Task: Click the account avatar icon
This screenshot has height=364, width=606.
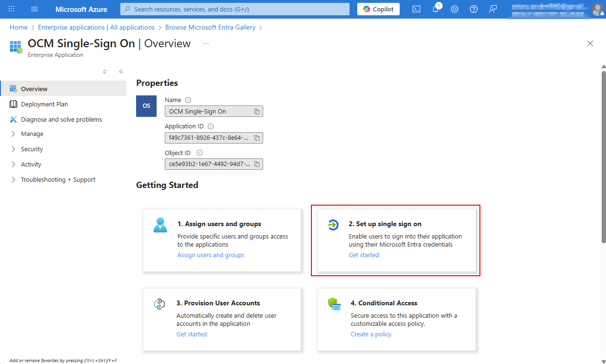Action: point(597,9)
